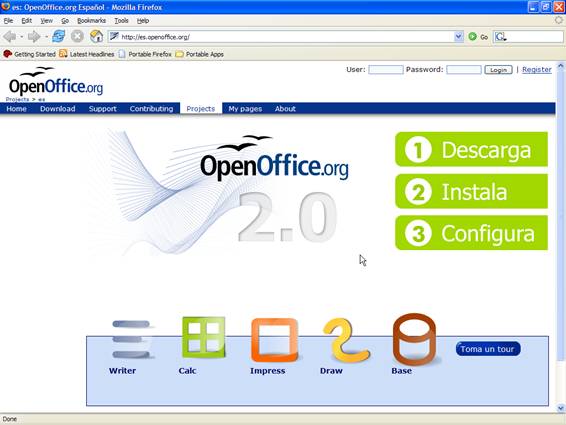Open the Go menu

[65, 21]
